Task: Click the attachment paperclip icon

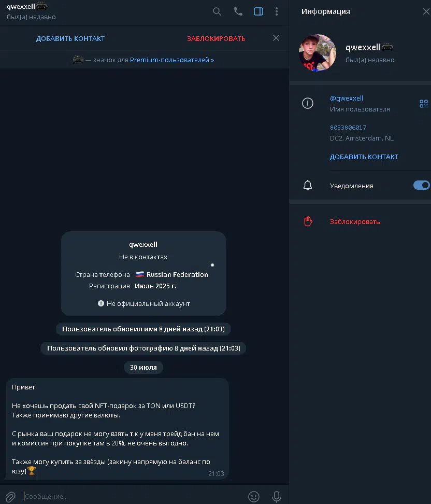Action: point(10,497)
